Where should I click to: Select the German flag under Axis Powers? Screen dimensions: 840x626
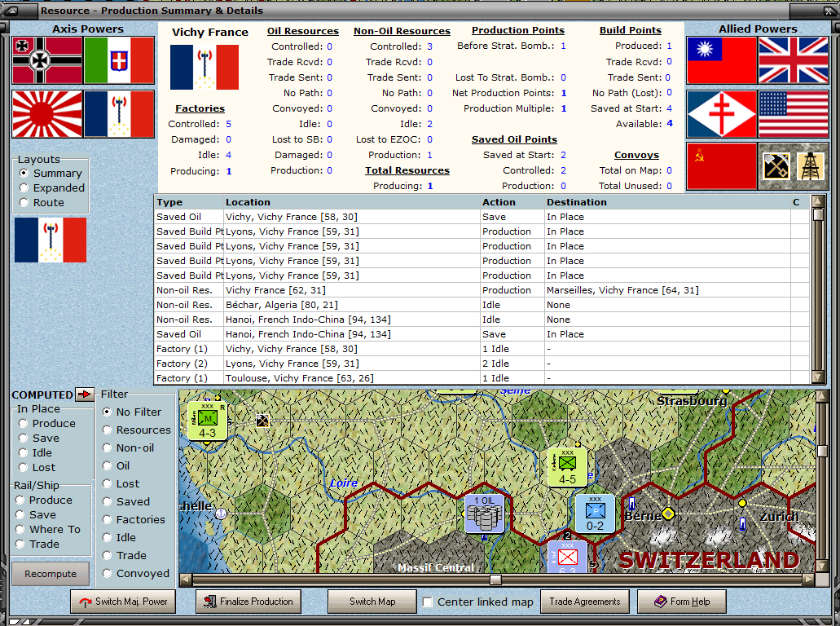[x=46, y=60]
